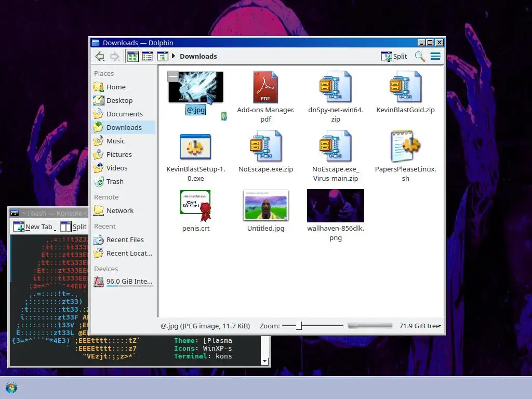This screenshot has width=532, height=399.
Task: Click Konsole scrollbar down arrow
Action: [265, 361]
